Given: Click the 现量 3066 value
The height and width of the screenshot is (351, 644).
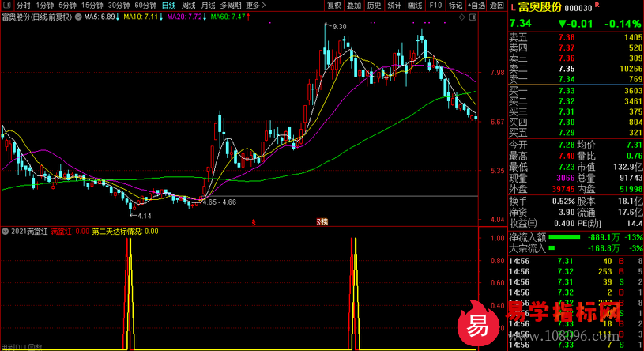Looking at the screenshot, I should click(x=566, y=178).
